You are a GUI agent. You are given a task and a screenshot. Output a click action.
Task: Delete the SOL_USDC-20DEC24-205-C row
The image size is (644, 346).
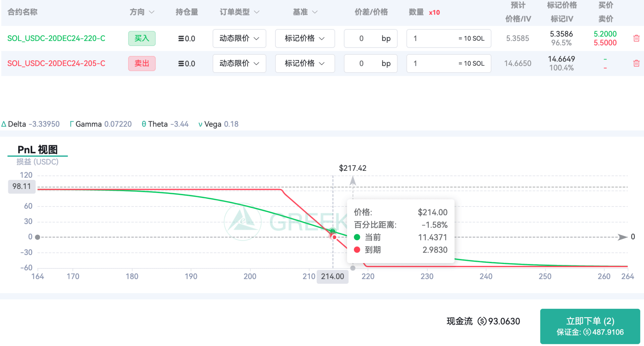point(636,63)
